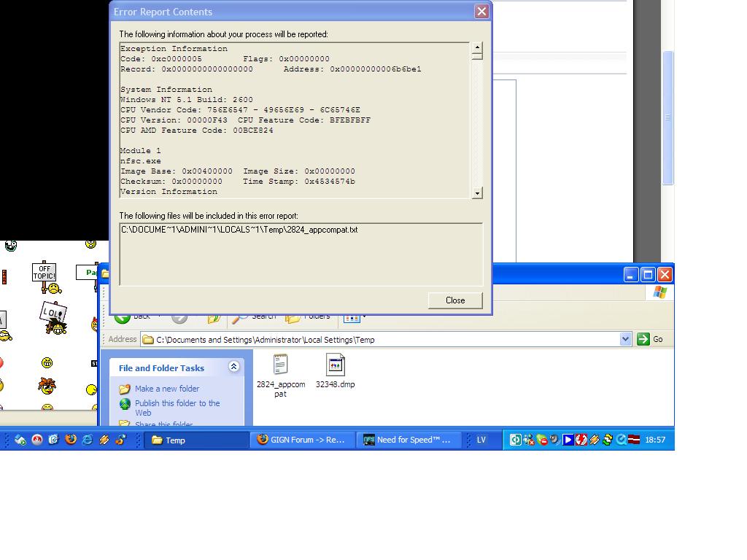
Task: Expand the Address bar dropdown arrow
Action: pyautogui.click(x=625, y=339)
